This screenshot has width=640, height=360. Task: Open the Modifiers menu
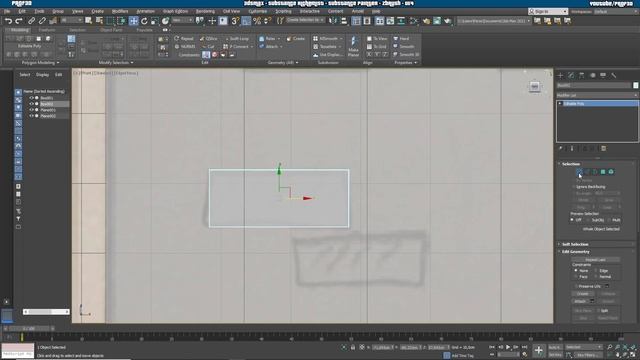120,11
